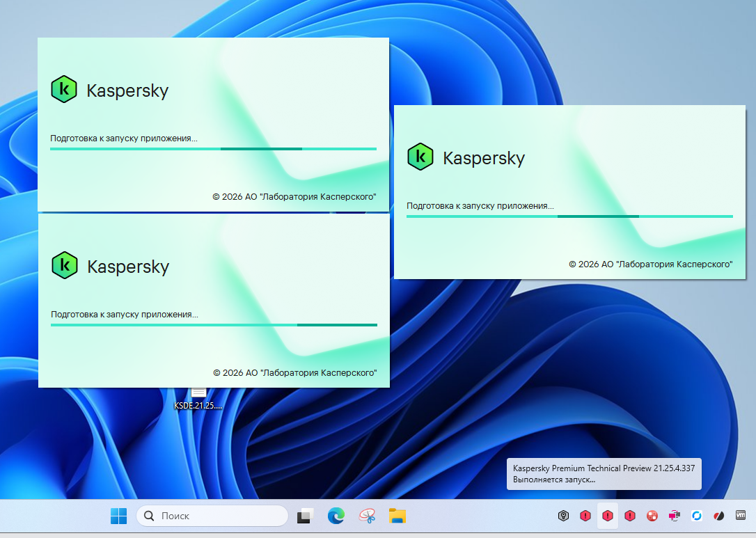Click the progress bar in the upper-left splash window
Image resolution: width=756 pixels, height=538 pixels.
(213, 149)
